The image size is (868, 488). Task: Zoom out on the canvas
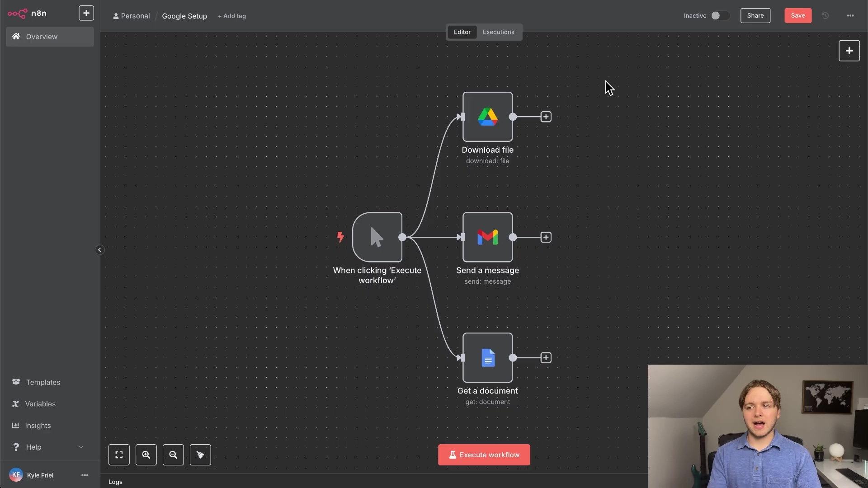[173, 455]
